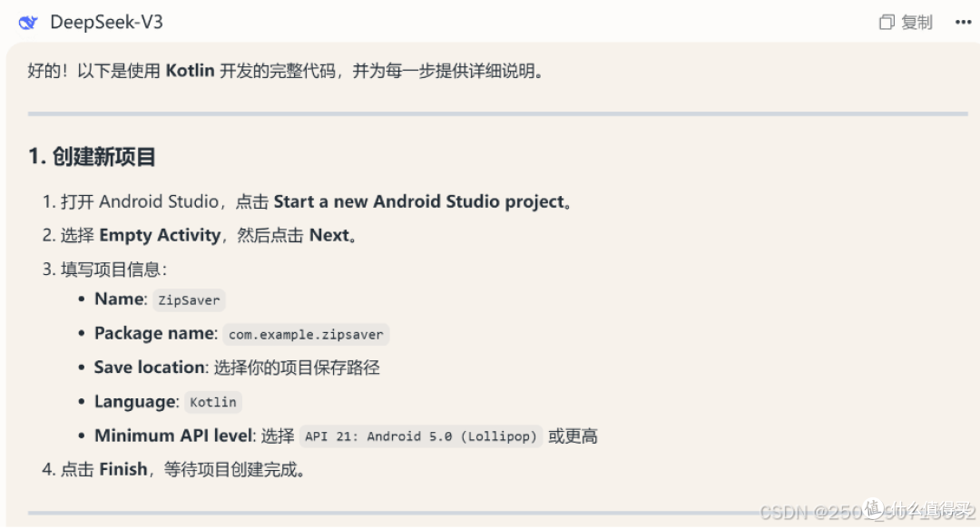Image resolution: width=980 pixels, height=529 pixels.
Task: Click the 或更高 text after API level
Action: pos(573,436)
